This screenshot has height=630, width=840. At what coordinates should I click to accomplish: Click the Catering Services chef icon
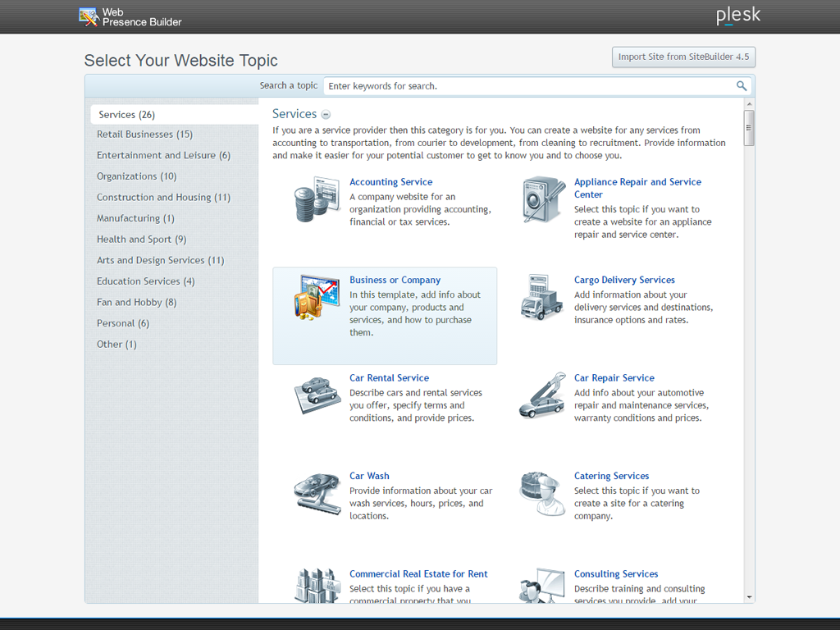(x=541, y=494)
